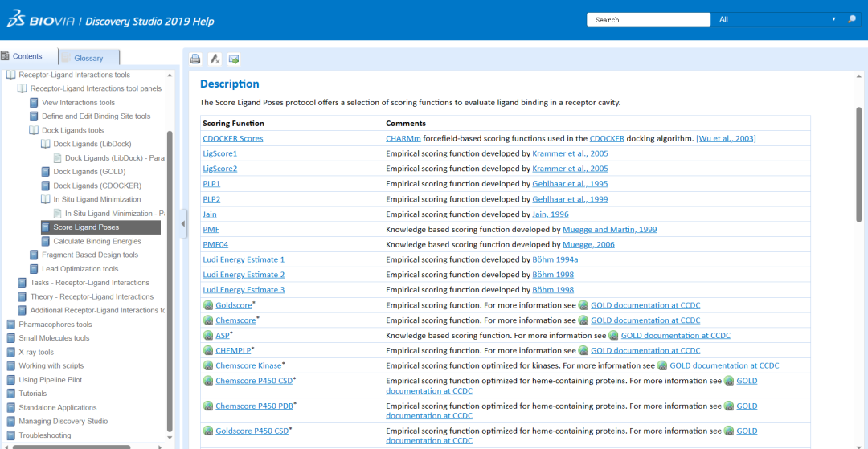Image resolution: width=868 pixels, height=449 pixels.
Task: Click book icon of X-ray tools
Action: click(x=10, y=352)
